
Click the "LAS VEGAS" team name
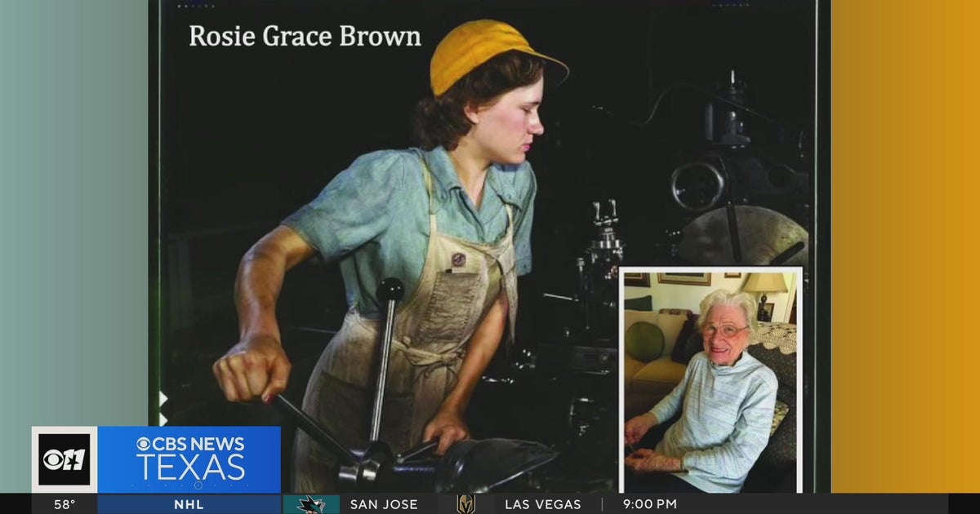coord(543,504)
